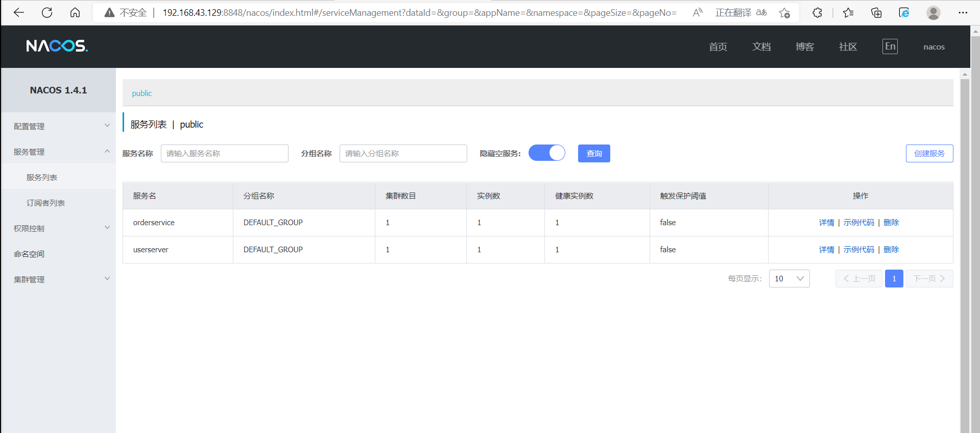Click DEFAULT_GROUP in the orderservice row

click(x=273, y=223)
